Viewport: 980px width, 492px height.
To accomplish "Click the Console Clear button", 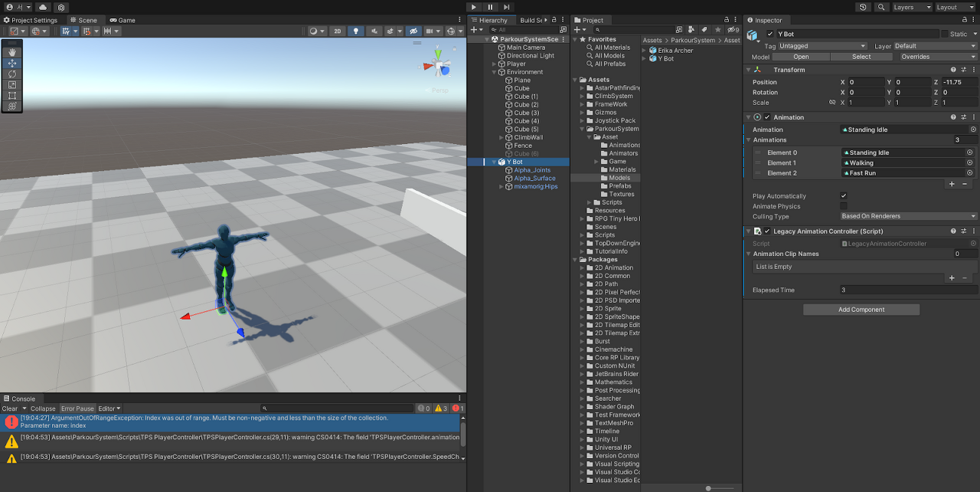I will pos(9,408).
